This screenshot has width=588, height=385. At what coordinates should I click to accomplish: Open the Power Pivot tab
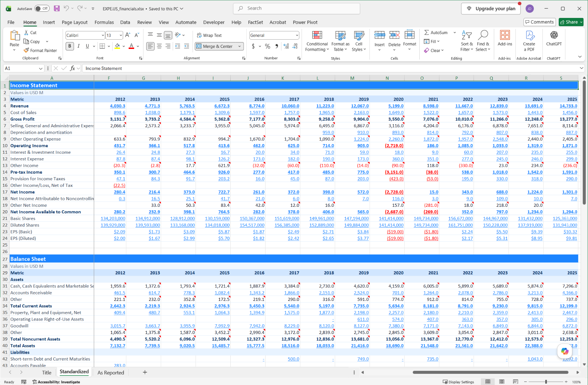pos(305,22)
